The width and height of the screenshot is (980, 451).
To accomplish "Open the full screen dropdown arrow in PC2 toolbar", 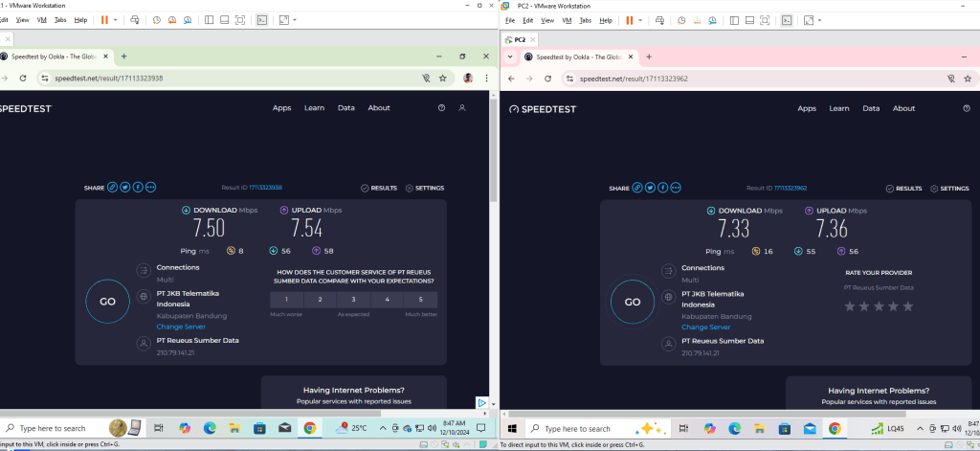I will point(820,19).
